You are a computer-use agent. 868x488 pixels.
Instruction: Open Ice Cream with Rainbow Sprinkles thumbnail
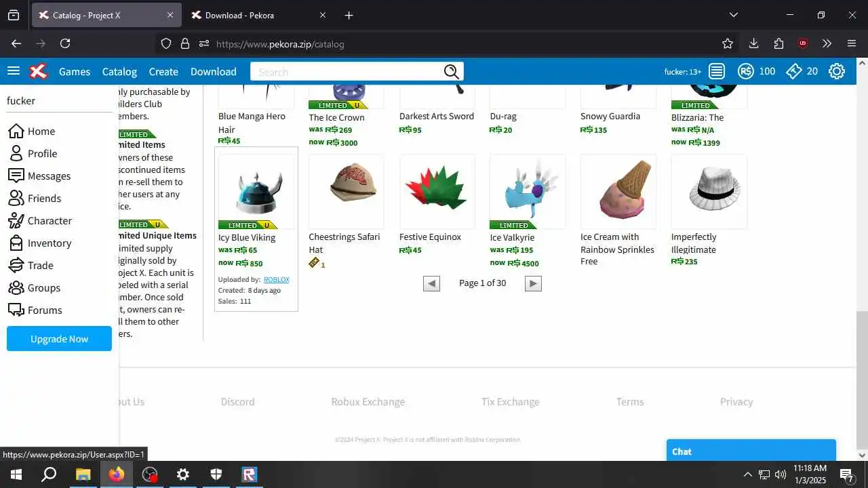pos(618,191)
